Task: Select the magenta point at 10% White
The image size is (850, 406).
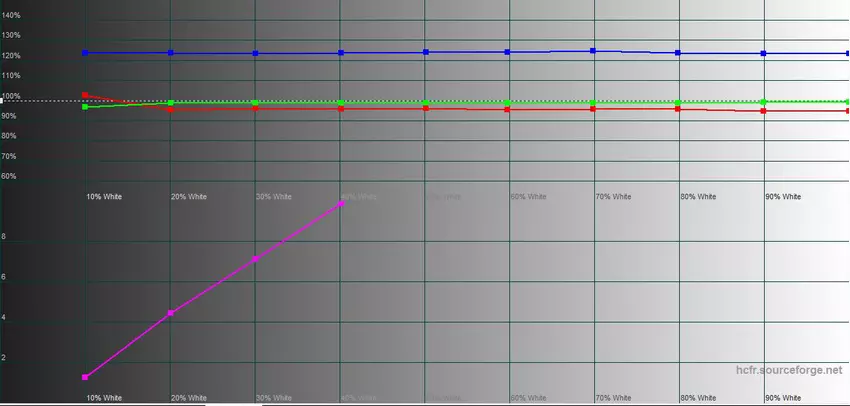Action: click(86, 377)
